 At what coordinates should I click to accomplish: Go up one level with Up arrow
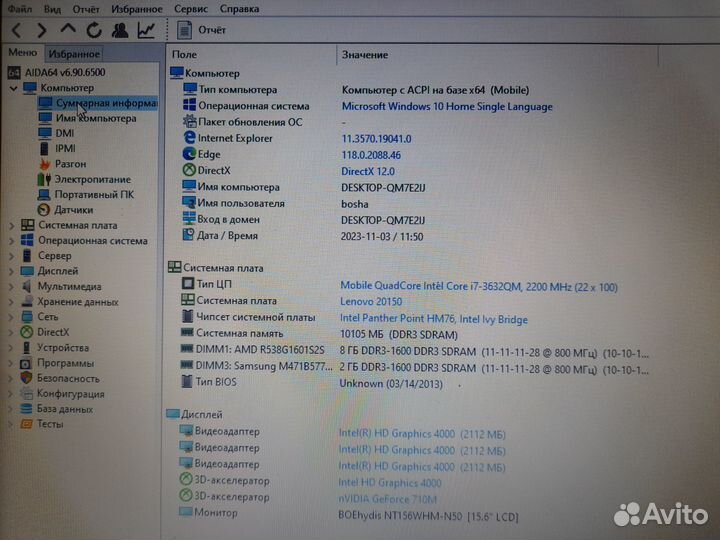tap(68, 29)
